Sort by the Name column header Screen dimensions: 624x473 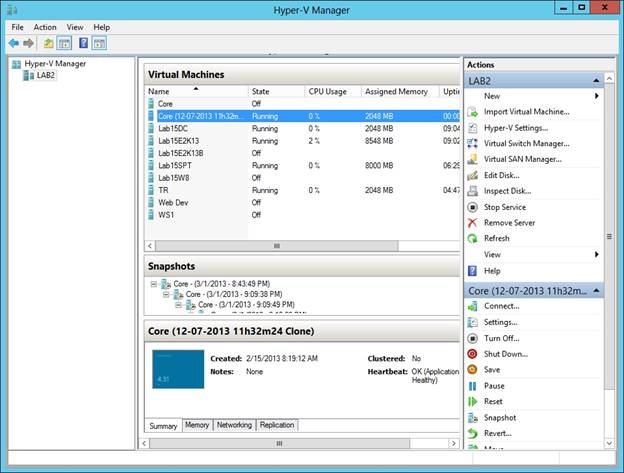pyautogui.click(x=196, y=91)
